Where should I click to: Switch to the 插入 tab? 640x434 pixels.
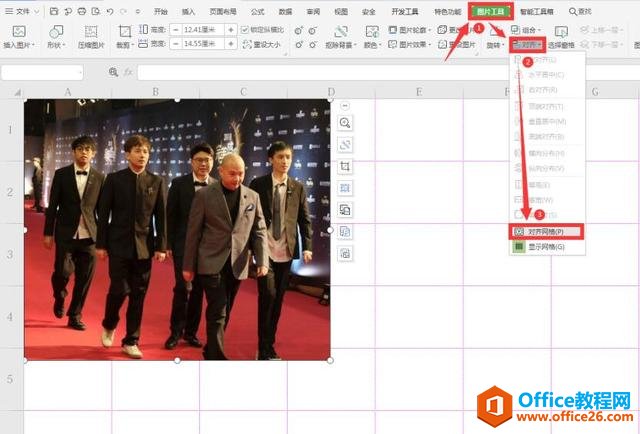(188, 12)
